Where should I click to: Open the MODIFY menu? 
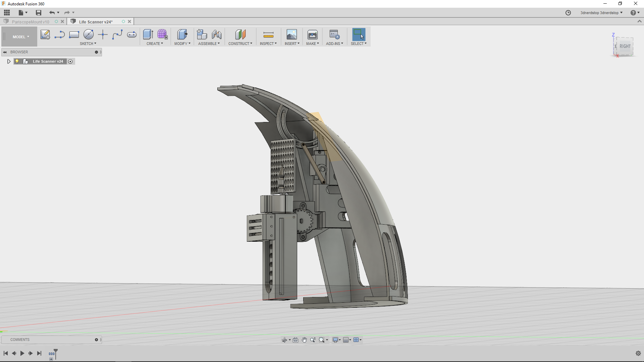point(182,44)
